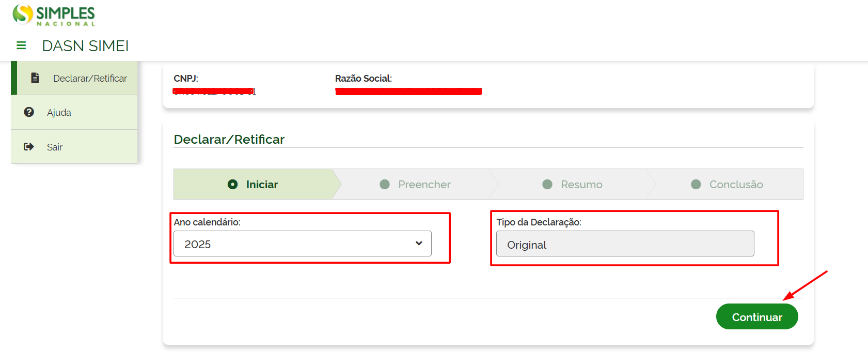Click the Sair logout arrow icon
Viewport: 868px width, 364px height.
tap(29, 147)
